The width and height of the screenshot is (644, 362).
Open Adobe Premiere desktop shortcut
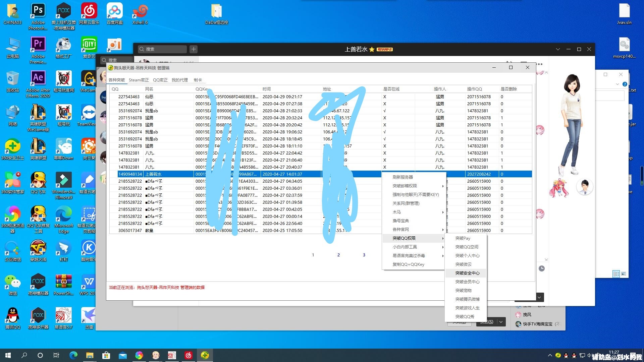[38, 50]
